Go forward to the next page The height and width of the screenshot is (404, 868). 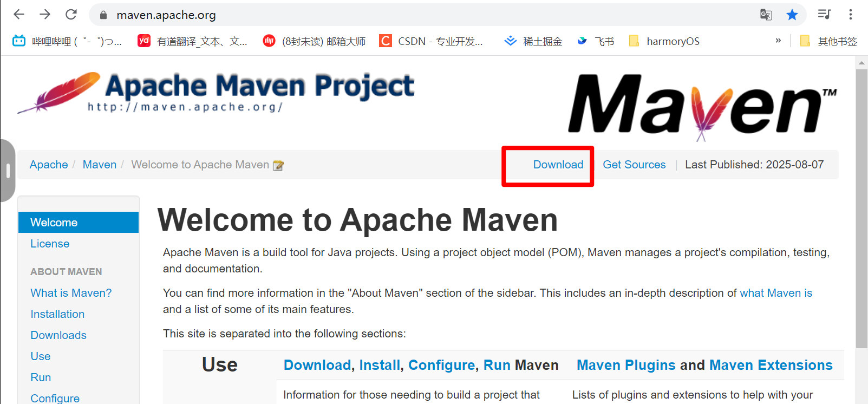[45, 15]
